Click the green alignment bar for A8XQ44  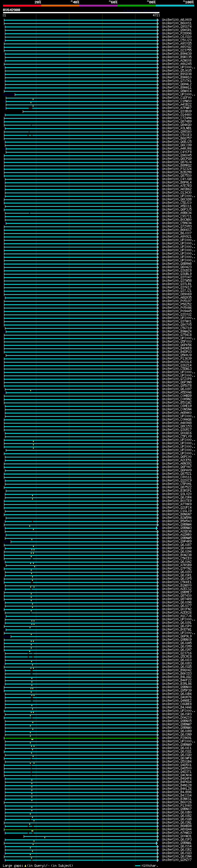[81, 829]
